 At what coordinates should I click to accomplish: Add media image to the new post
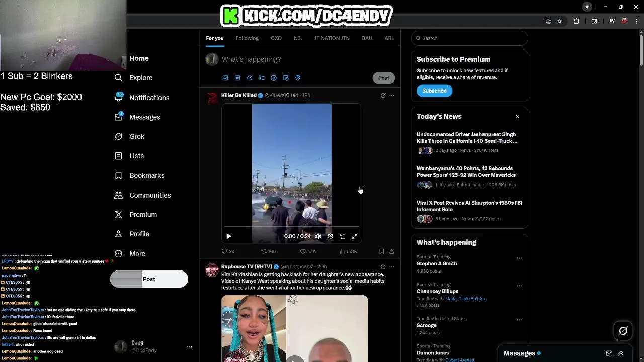(225, 78)
